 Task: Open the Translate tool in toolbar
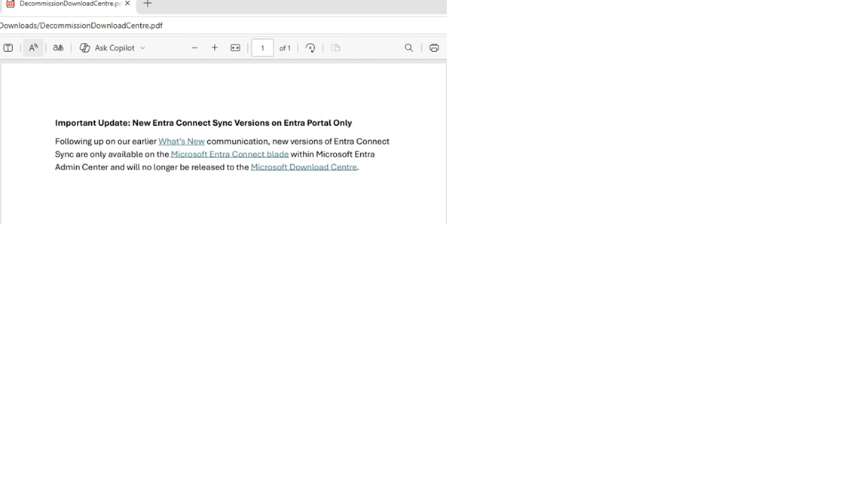pyautogui.click(x=58, y=48)
